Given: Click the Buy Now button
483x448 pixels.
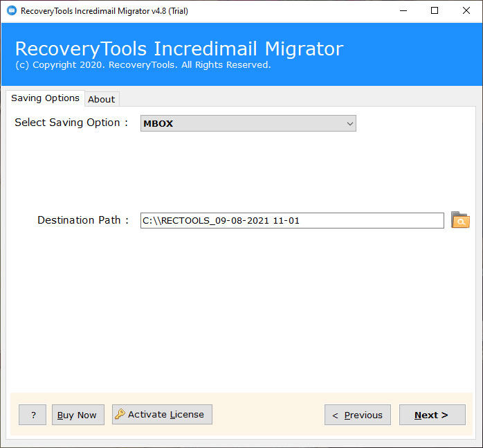Looking at the screenshot, I should pos(78,415).
